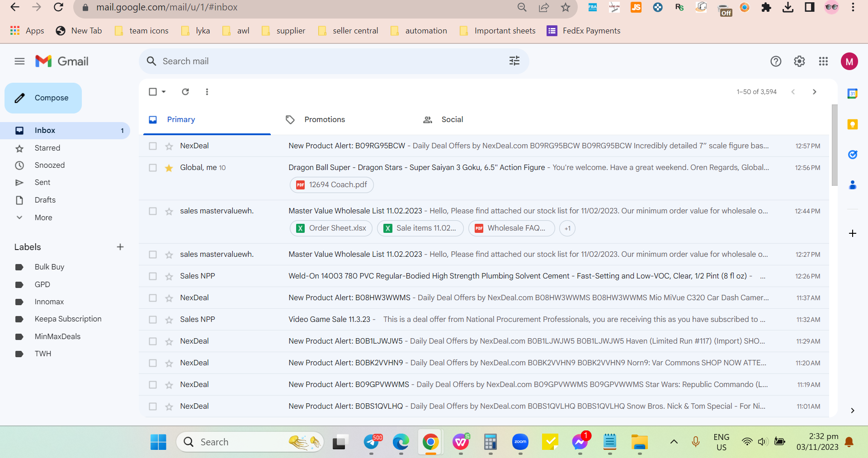Open Gmail settings gear icon

pos(799,61)
